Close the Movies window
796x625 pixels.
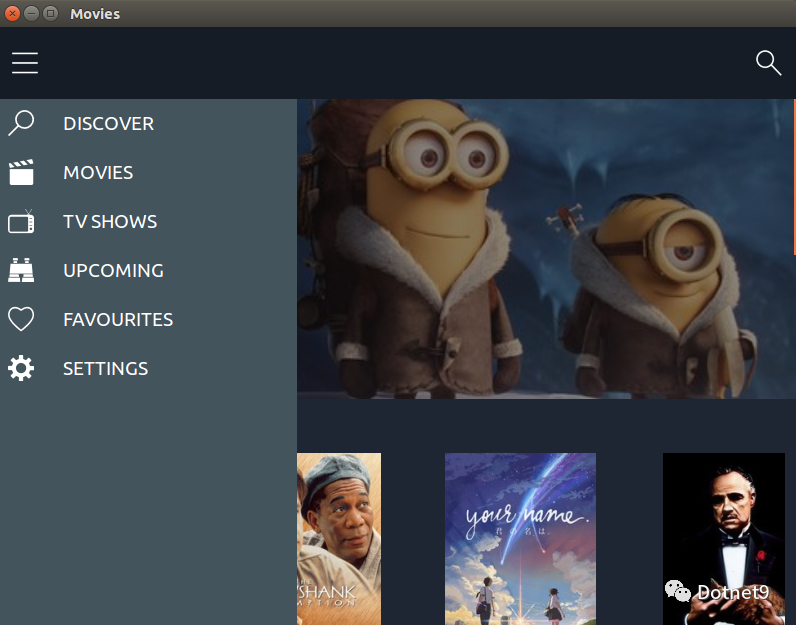pyautogui.click(x=12, y=13)
